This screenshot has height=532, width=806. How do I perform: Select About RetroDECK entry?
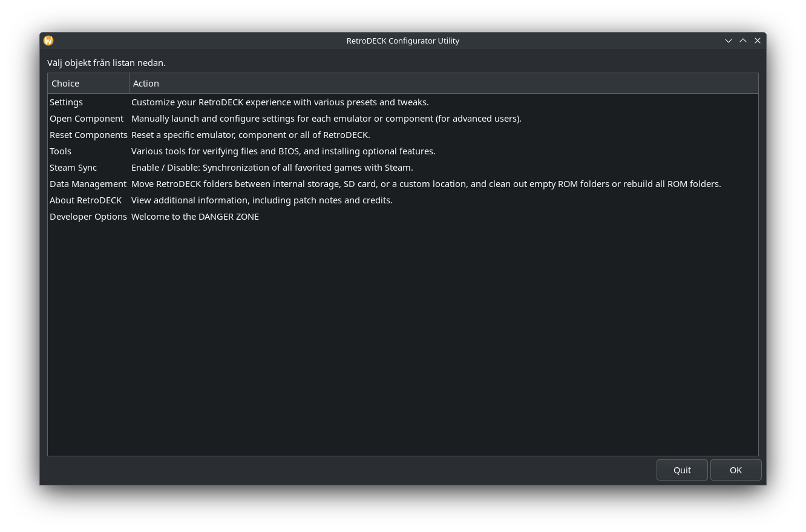tap(85, 200)
